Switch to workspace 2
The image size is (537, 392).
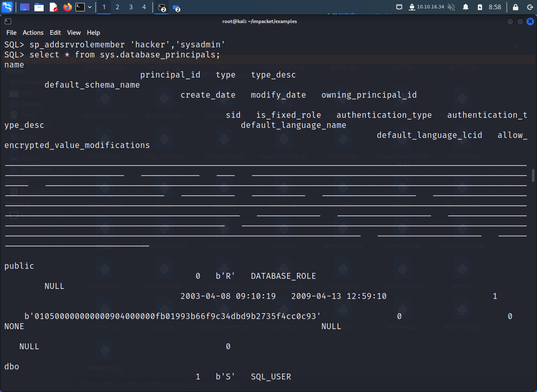tap(117, 7)
